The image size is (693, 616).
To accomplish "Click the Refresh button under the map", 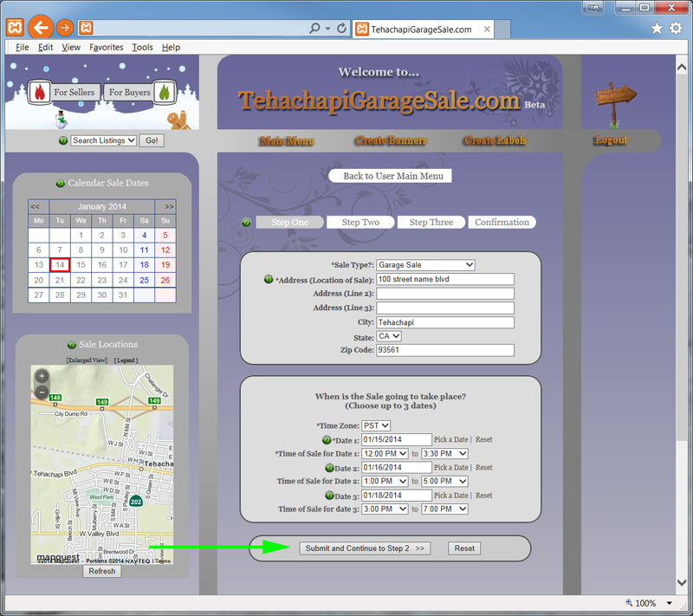I will (101, 571).
